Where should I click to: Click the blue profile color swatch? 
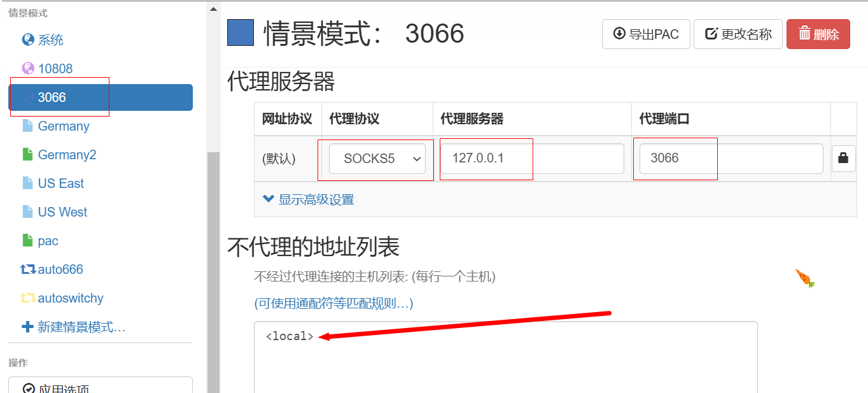[241, 33]
